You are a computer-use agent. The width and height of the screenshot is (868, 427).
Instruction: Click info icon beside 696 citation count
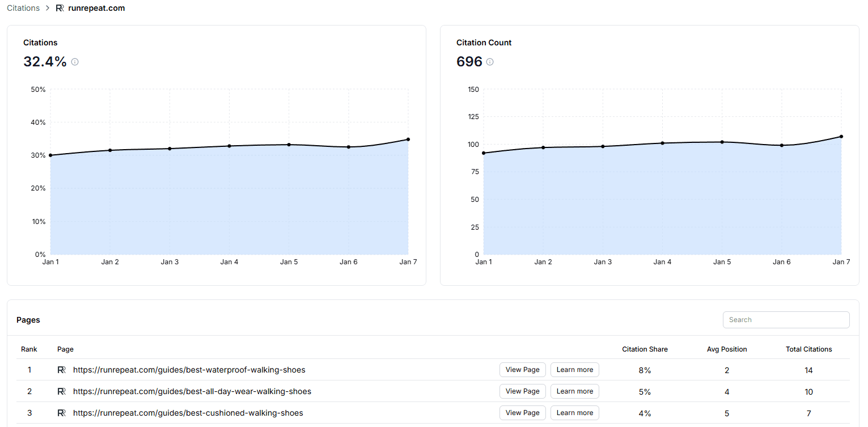pos(490,62)
